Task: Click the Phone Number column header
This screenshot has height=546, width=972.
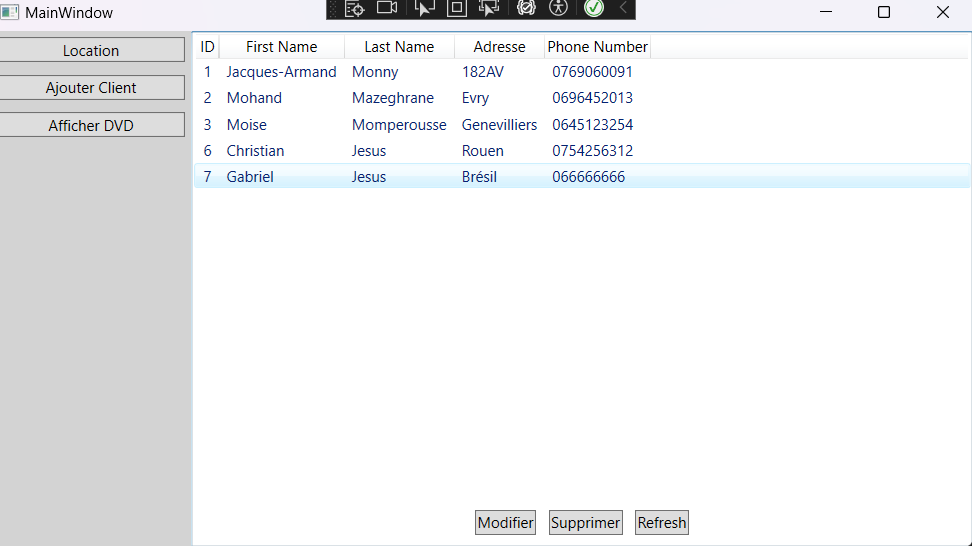Action: pyautogui.click(x=597, y=47)
